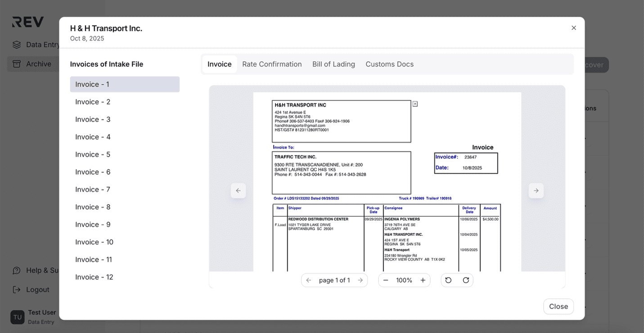Viewport: 644px width, 333px height.
Task: Rotate the invoice counterclockwise
Action: click(x=448, y=280)
